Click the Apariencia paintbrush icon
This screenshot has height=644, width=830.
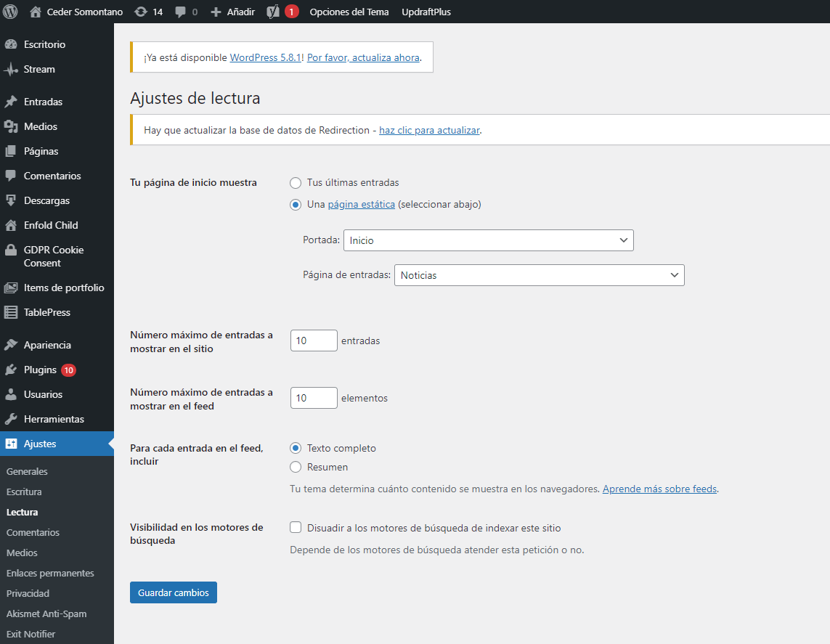(x=11, y=345)
